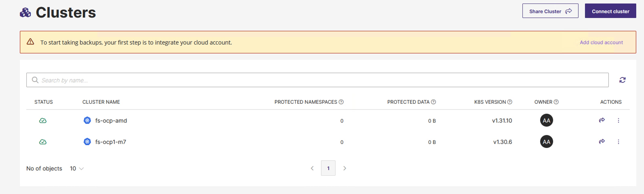Viewport: 644px width, 194px height.
Task: Open three-dot actions menu for fs-ocp1-m7
Action: click(619, 142)
